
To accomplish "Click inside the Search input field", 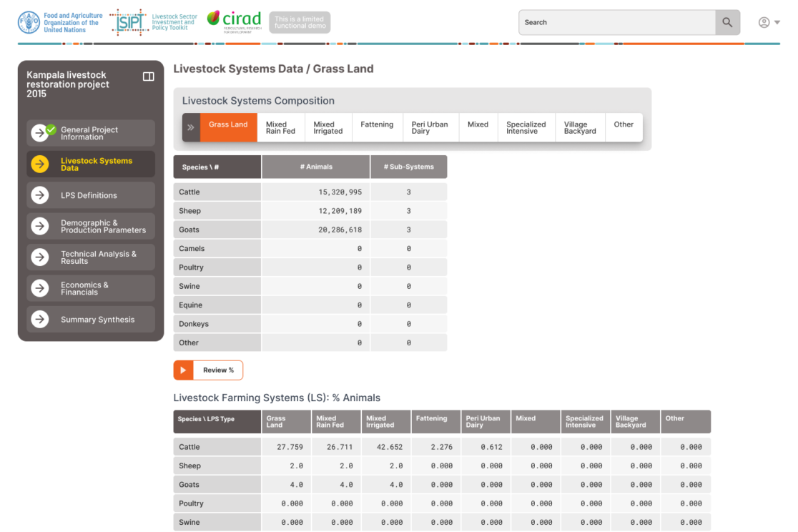I will [x=616, y=22].
